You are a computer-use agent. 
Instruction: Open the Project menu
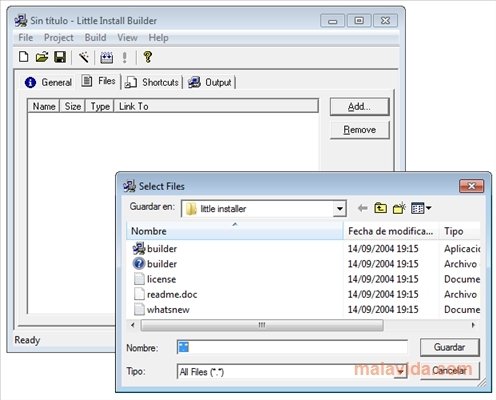click(x=59, y=38)
